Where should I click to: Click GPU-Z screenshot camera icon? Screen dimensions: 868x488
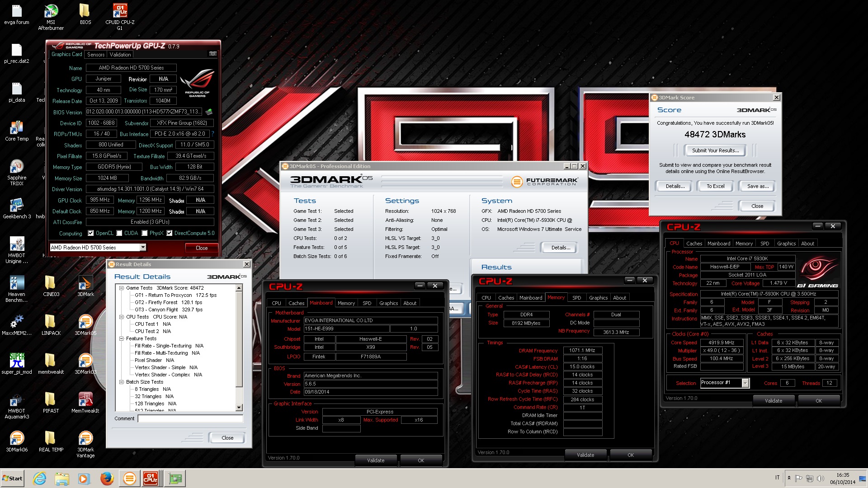tap(212, 54)
